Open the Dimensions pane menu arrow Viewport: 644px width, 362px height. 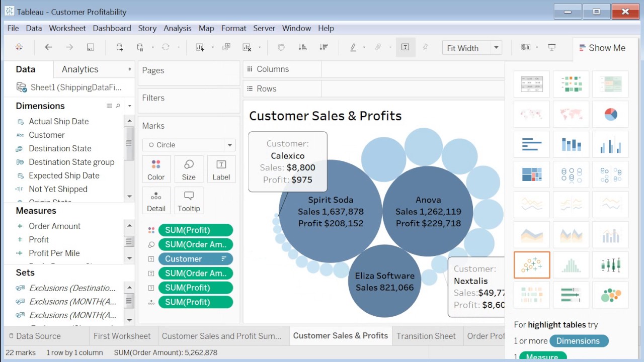130,106
